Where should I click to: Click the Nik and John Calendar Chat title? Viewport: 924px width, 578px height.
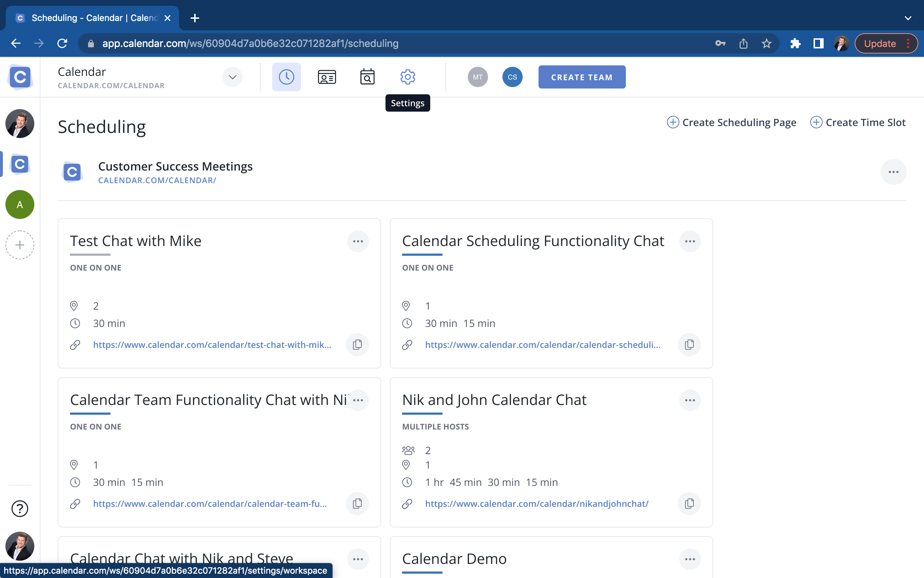[x=494, y=400]
